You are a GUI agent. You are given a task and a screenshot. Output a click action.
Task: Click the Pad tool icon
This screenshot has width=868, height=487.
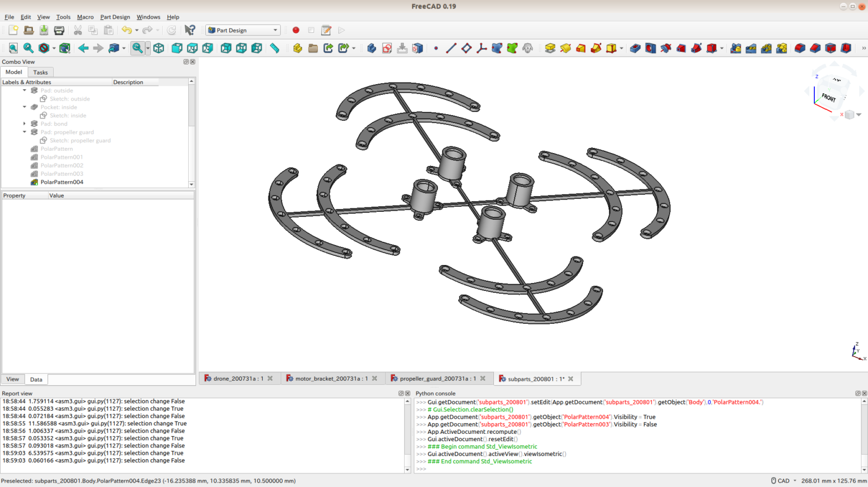coord(550,49)
